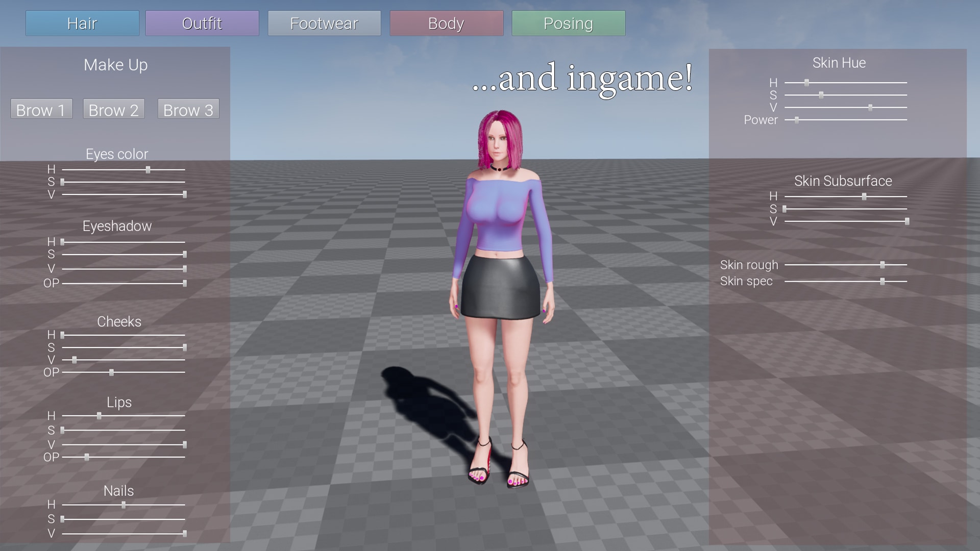Select the Posing tab
The image size is (980, 551).
[x=568, y=23]
